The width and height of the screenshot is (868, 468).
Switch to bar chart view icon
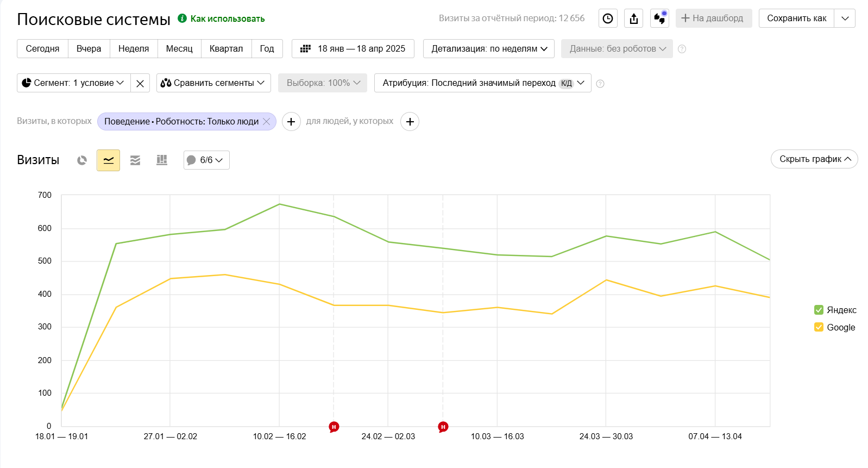[x=162, y=160]
